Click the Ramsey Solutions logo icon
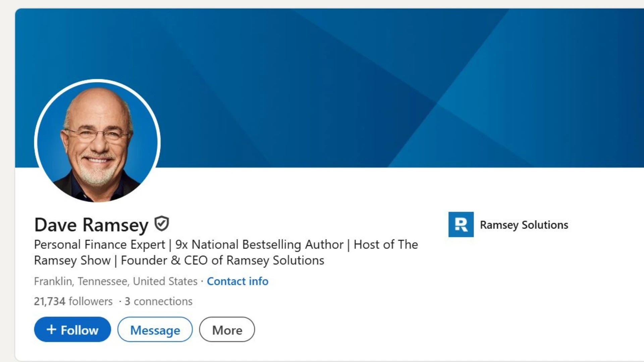Screen dimensions: 644x362 (x=461, y=224)
